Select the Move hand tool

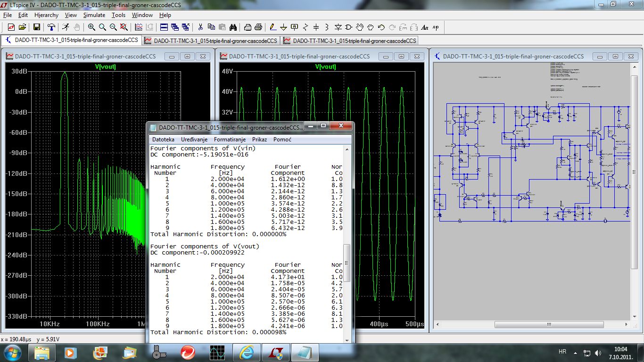click(x=360, y=27)
